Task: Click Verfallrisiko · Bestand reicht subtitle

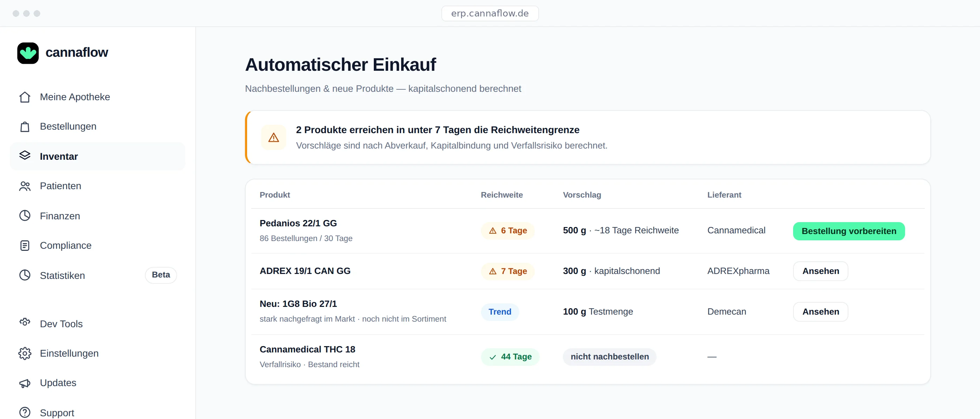Action: click(x=309, y=365)
